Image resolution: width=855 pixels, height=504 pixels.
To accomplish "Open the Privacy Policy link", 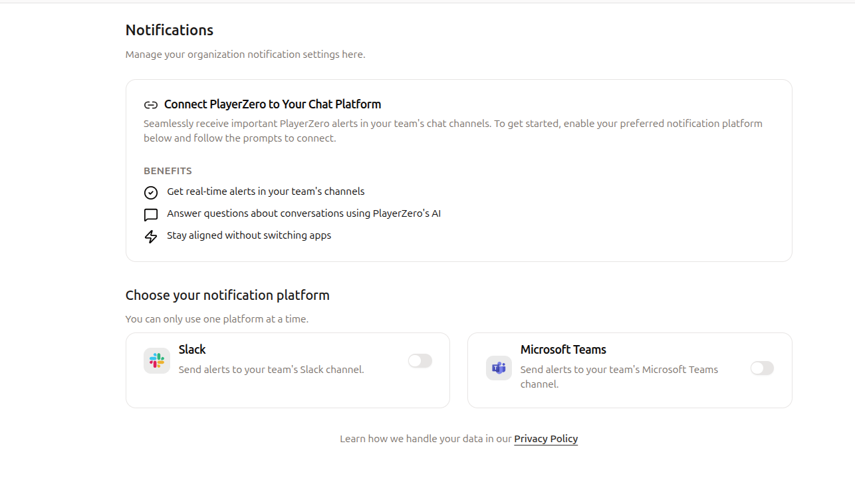I will point(545,438).
